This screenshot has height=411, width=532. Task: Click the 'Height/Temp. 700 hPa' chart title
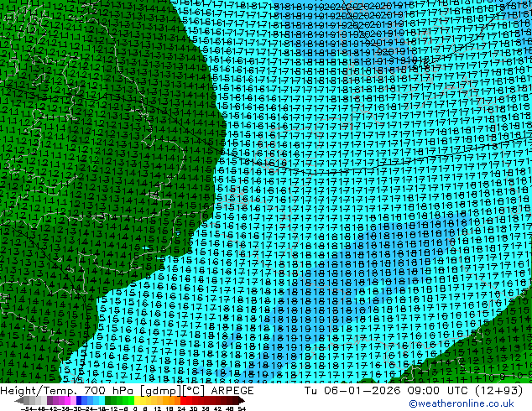pyautogui.click(x=68, y=391)
